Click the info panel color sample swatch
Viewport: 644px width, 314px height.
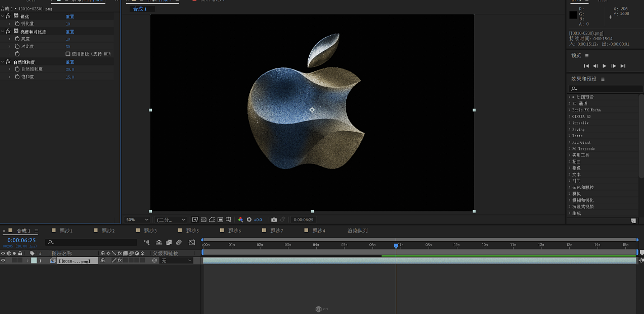(x=573, y=15)
